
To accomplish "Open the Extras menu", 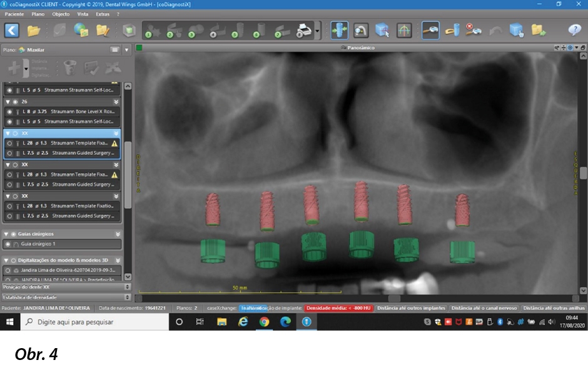I will tap(103, 14).
